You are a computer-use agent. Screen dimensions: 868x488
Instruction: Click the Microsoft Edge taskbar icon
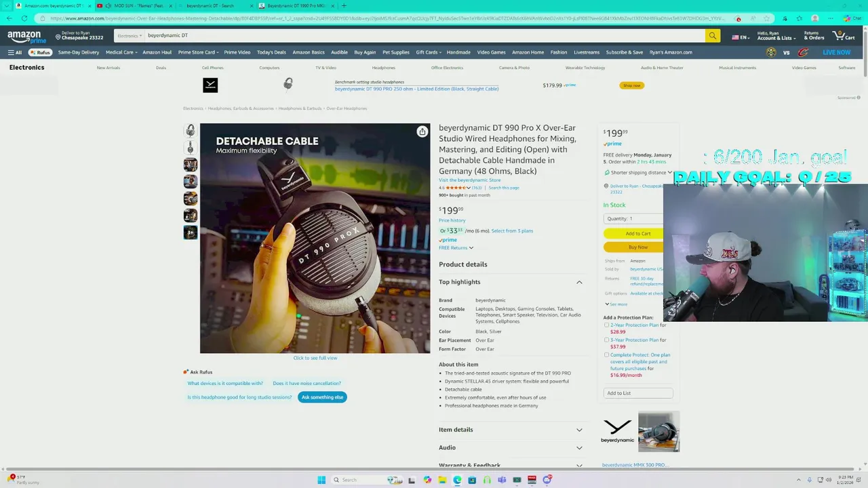(457, 480)
